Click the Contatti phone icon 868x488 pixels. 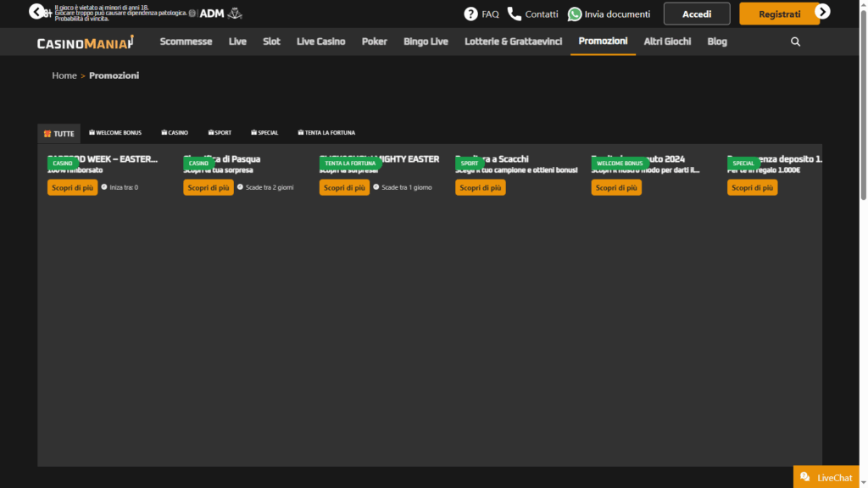point(515,14)
